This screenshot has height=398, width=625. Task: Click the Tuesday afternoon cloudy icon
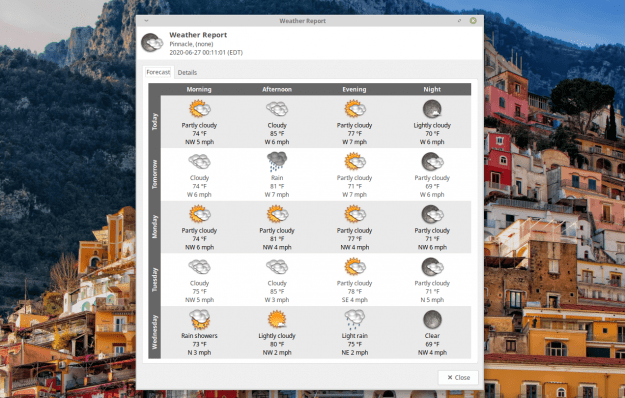[277, 267]
